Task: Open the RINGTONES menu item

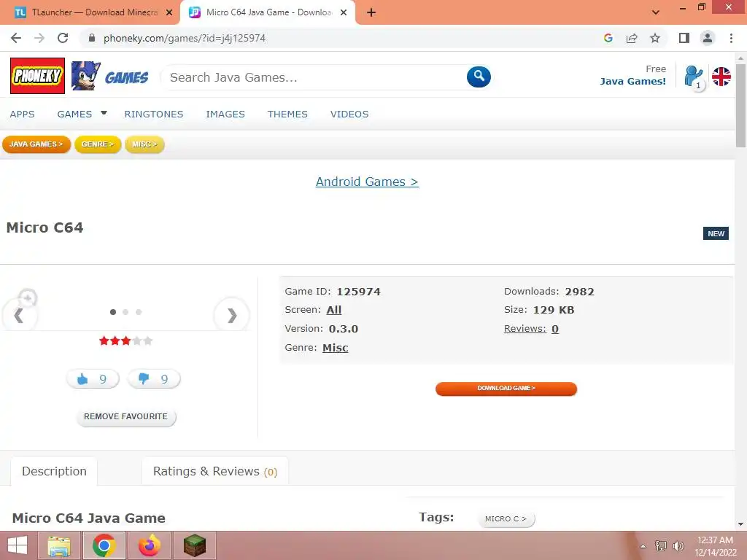Action: [x=154, y=114]
